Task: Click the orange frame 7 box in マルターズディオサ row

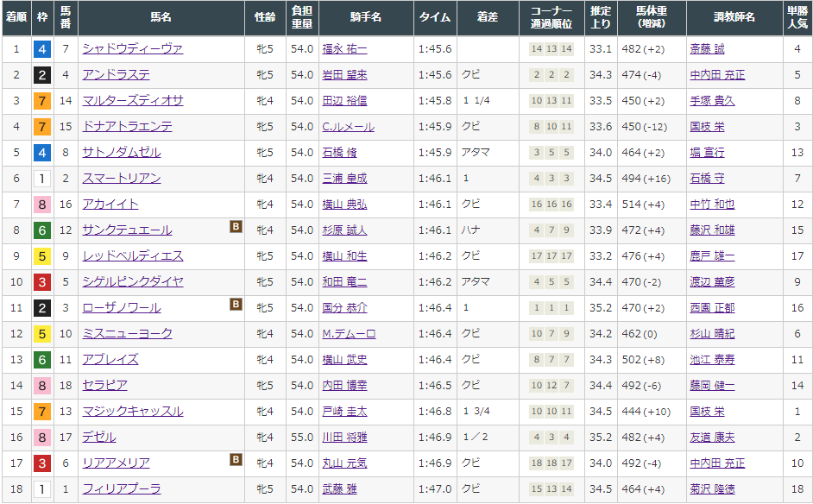Action: pos(42,101)
